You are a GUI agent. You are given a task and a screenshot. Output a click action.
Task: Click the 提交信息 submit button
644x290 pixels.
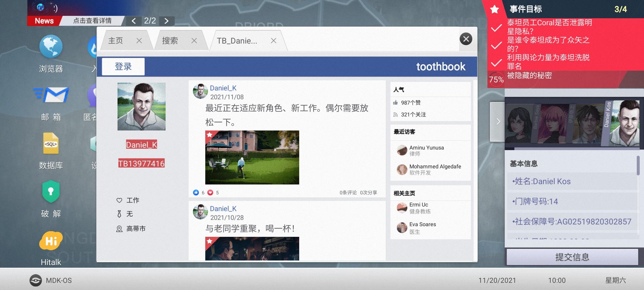tap(572, 257)
